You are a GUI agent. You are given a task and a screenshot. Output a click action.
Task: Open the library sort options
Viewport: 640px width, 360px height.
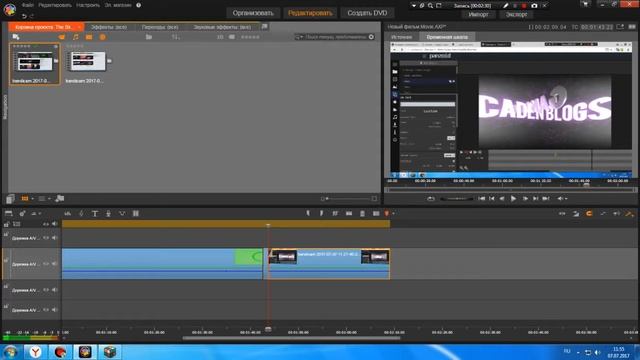[176, 37]
